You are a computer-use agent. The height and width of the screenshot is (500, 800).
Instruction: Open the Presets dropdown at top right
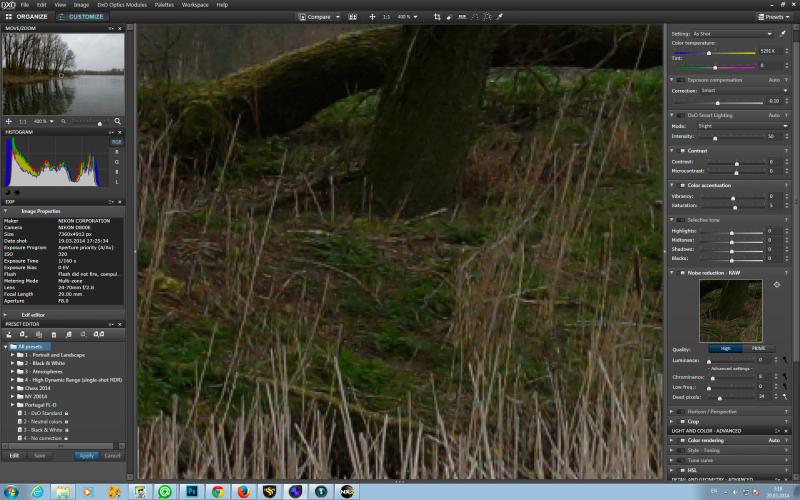[774, 17]
